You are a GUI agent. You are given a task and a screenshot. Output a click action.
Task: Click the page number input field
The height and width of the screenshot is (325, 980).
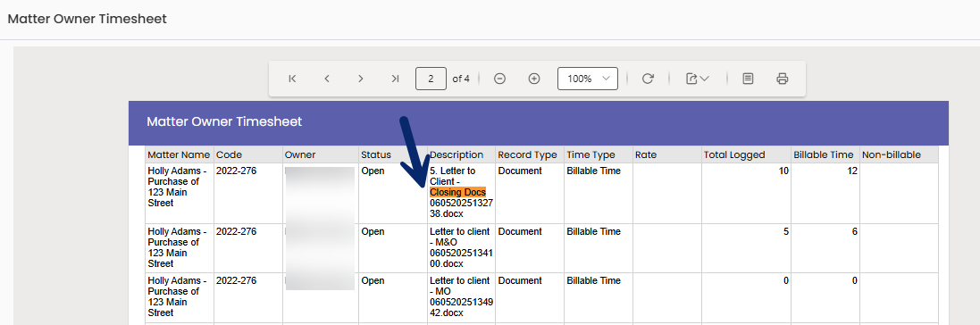pos(431,79)
